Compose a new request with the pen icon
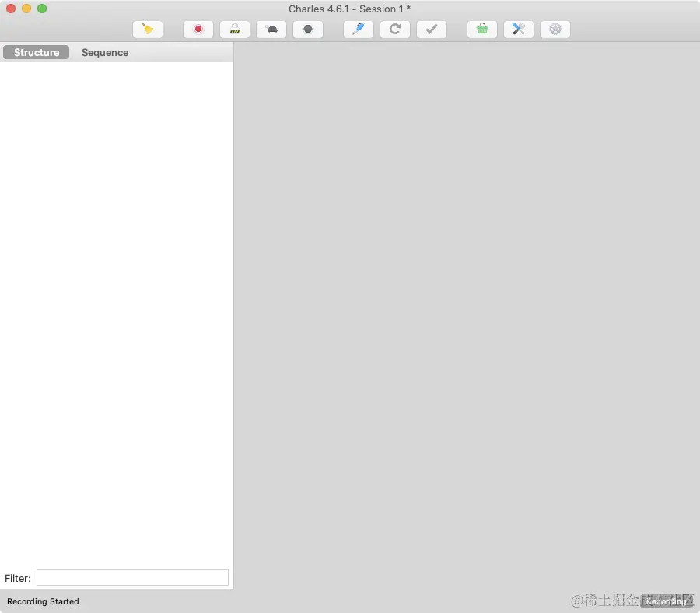 [359, 30]
